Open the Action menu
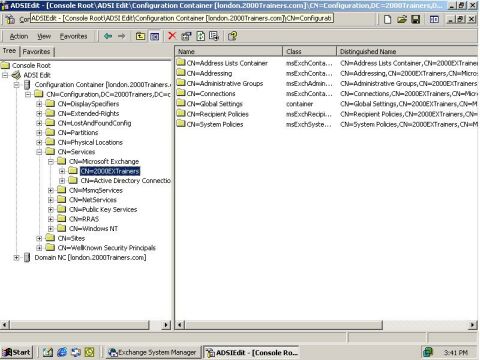This screenshot has height=360, width=480. 19,36
